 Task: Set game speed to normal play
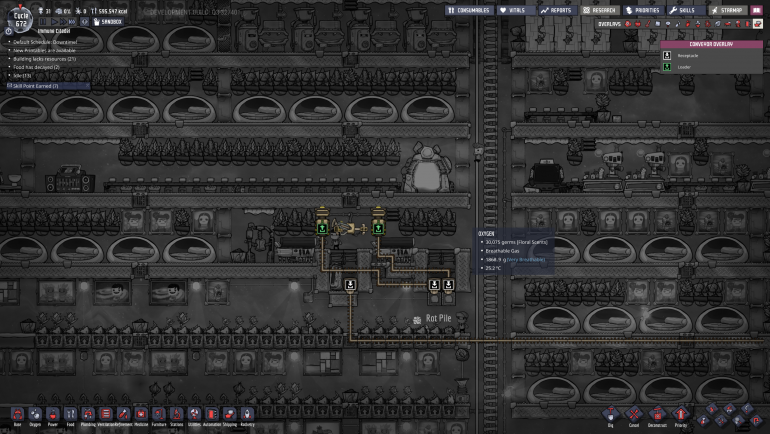54,22
